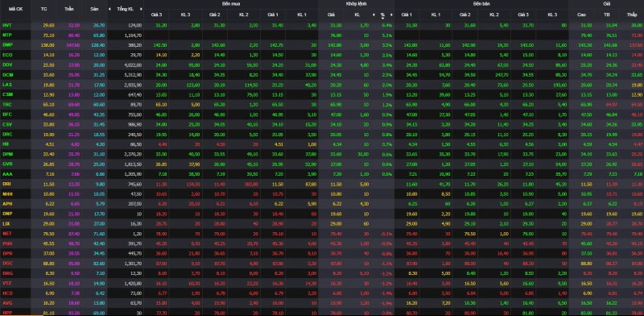Click right arrow beside Tổng KL header
644x316 pixels.
(142, 9)
